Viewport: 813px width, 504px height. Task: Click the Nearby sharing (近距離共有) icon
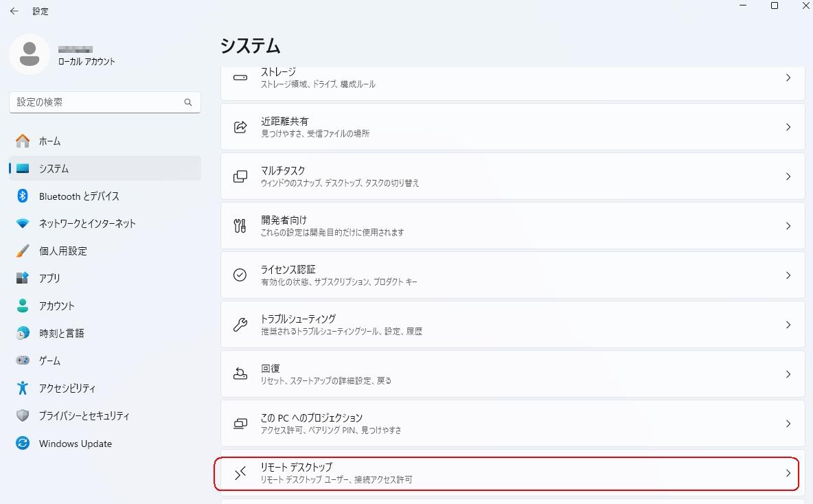click(240, 127)
